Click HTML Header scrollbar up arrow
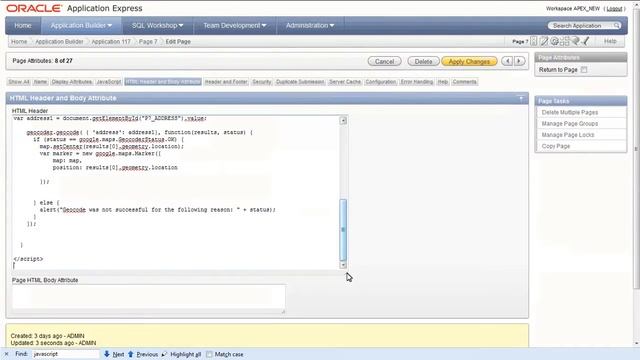This screenshot has width=640, height=360. point(343,120)
